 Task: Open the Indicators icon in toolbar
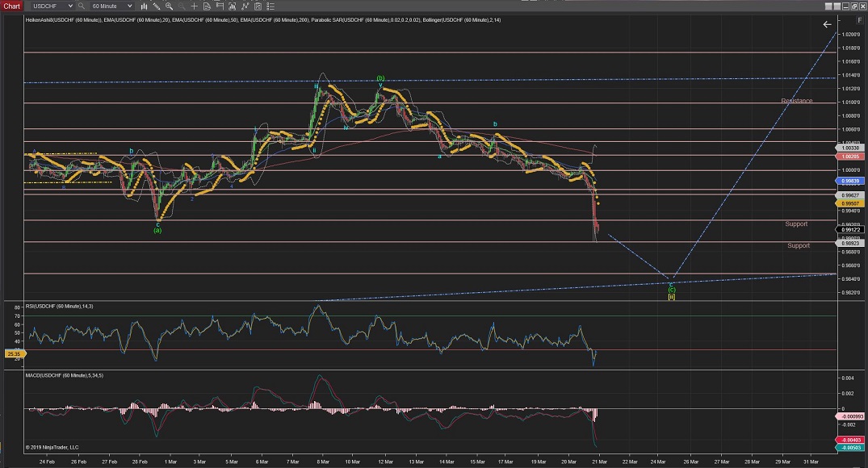(233, 6)
